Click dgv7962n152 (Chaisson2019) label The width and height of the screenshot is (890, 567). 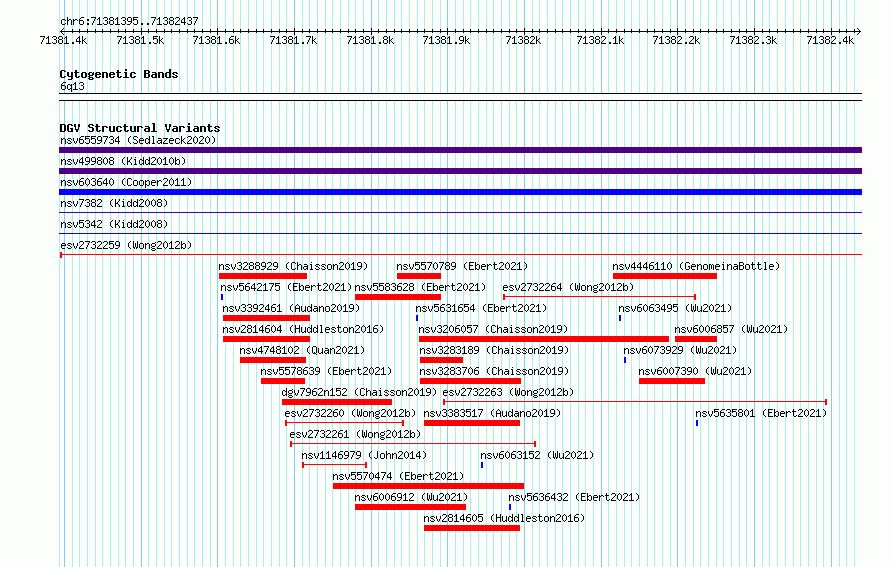(359, 392)
